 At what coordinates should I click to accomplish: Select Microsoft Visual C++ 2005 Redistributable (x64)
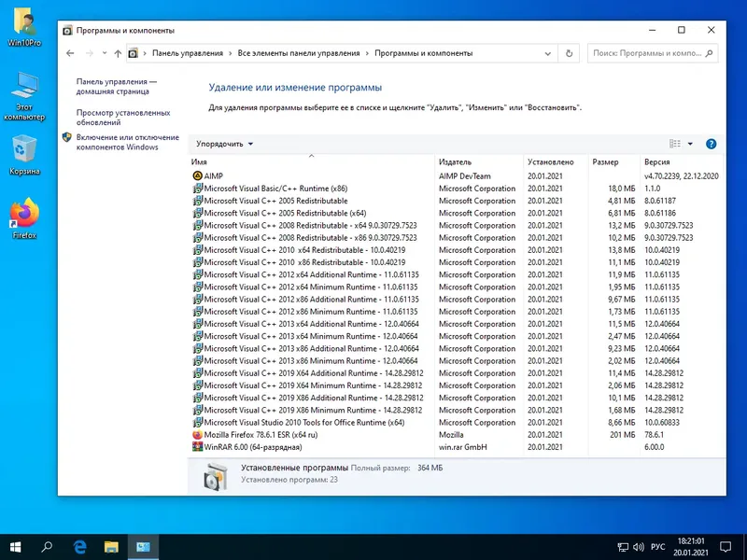[457, 214]
